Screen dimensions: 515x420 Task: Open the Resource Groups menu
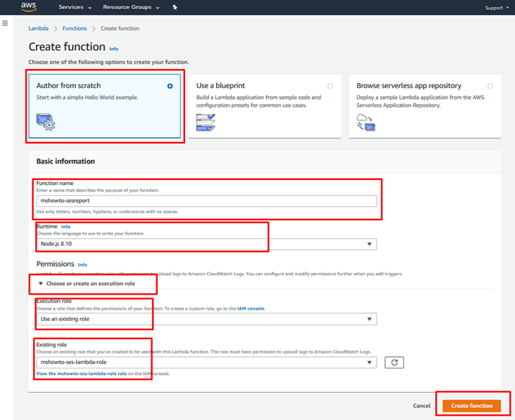tap(131, 7)
